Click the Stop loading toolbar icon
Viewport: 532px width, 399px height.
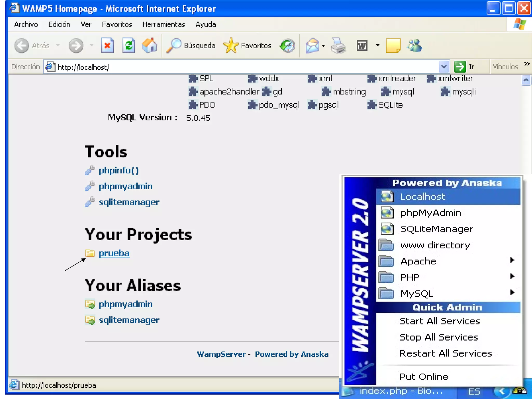point(107,46)
